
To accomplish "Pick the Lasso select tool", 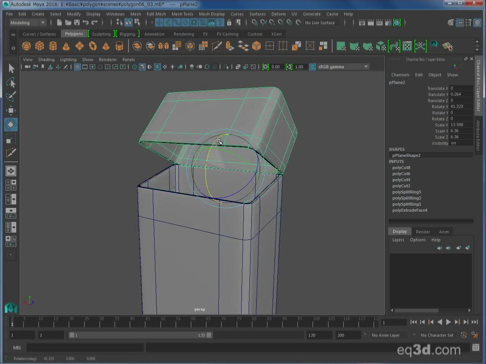I will pyautogui.click(x=11, y=82).
